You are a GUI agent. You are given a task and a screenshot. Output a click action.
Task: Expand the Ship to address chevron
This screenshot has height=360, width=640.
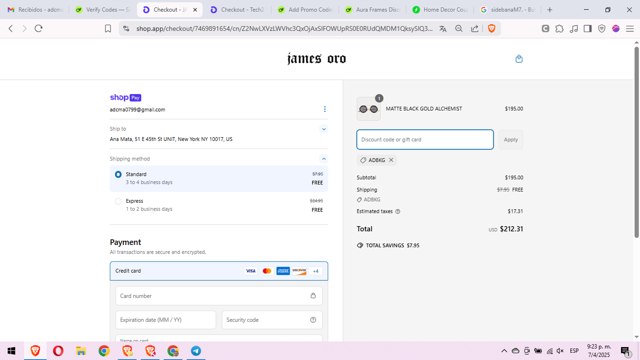(324, 129)
